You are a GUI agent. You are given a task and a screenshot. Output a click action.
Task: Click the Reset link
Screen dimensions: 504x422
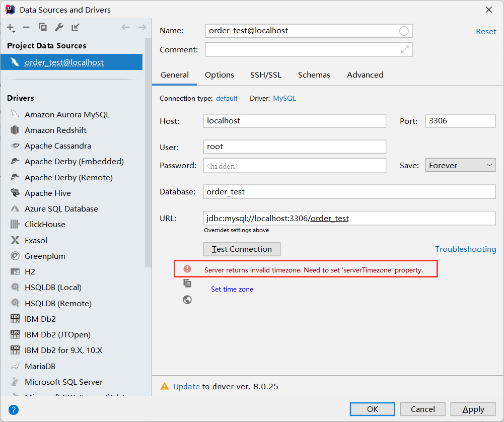pyautogui.click(x=486, y=32)
